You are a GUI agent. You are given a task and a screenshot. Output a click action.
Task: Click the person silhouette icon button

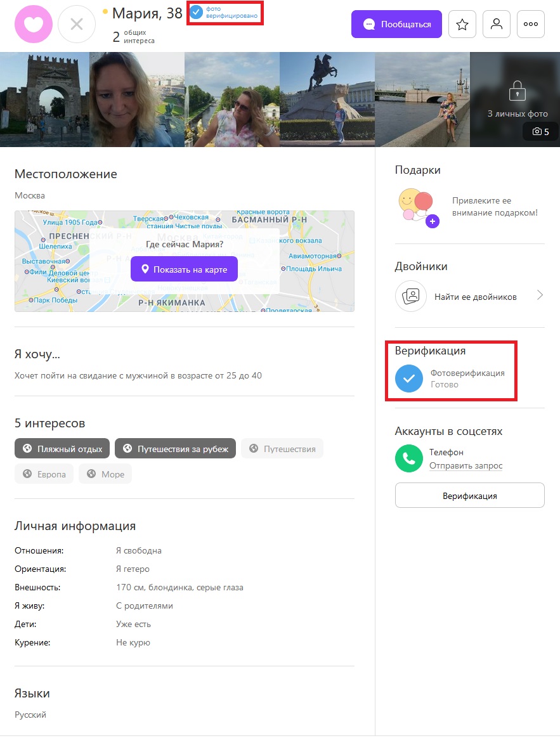pyautogui.click(x=497, y=24)
